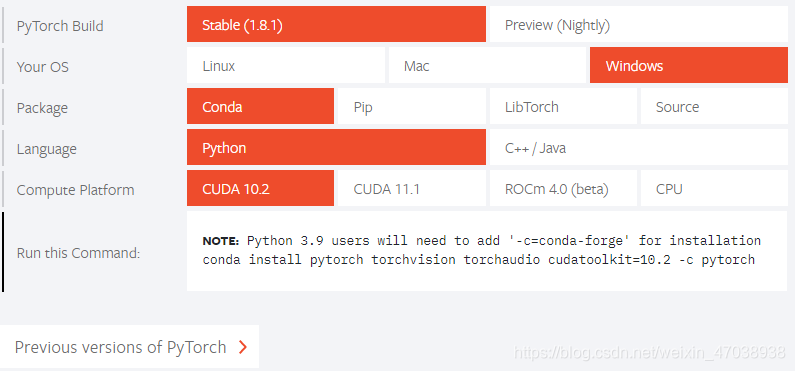The height and width of the screenshot is (371, 795).
Task: Choose CPU as compute platform
Action: pos(714,189)
